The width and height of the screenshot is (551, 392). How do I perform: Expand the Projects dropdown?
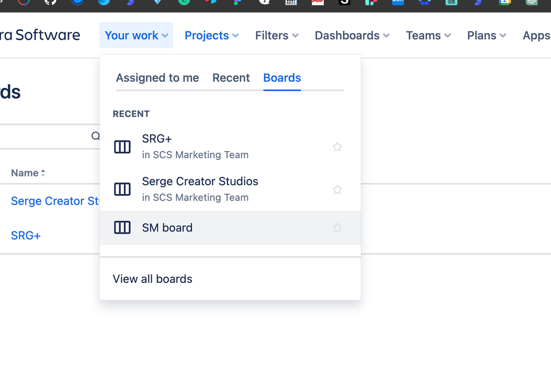(211, 35)
